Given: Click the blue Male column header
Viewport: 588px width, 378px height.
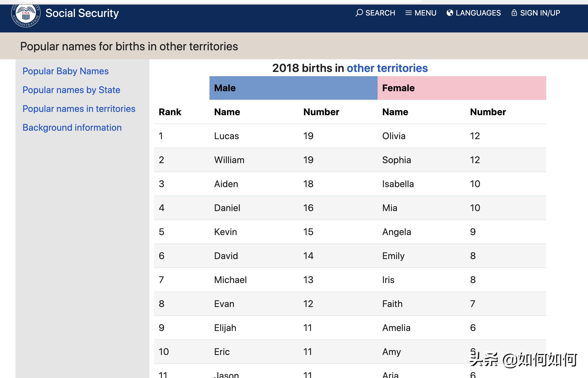Looking at the screenshot, I should [293, 88].
